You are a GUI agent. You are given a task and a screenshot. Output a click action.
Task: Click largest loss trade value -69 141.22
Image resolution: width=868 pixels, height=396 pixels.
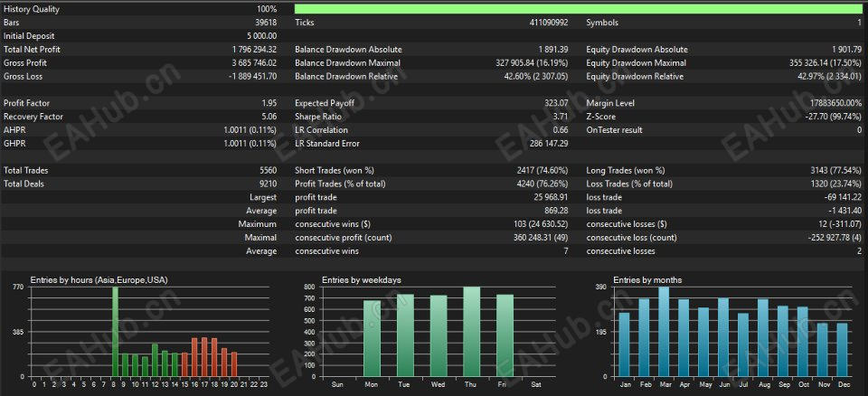coord(843,197)
